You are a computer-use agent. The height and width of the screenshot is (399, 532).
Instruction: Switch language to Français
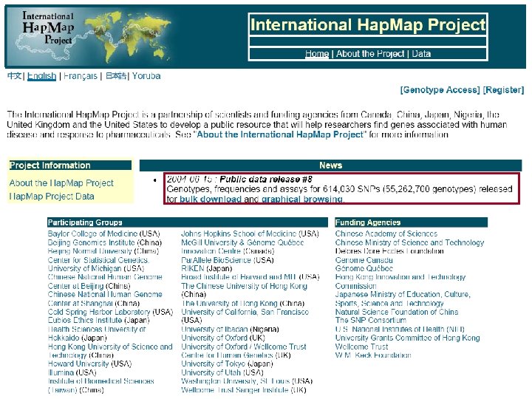point(81,76)
